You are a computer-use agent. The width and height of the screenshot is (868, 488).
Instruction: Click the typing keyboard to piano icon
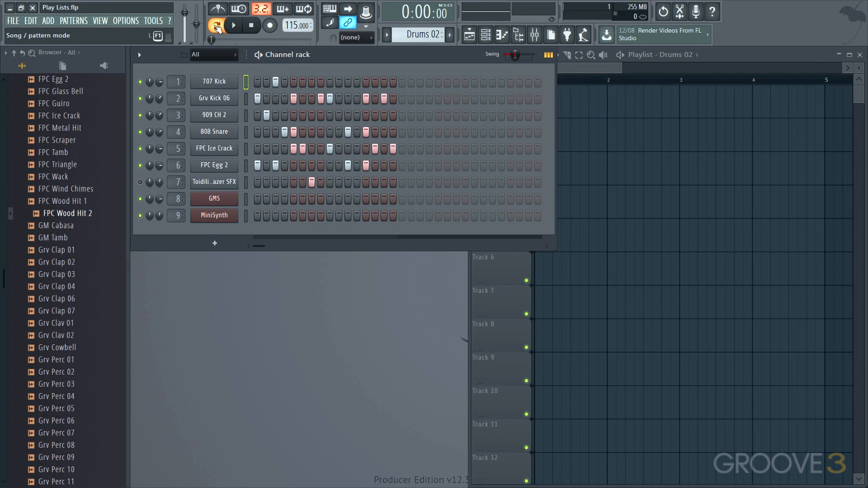tap(329, 8)
